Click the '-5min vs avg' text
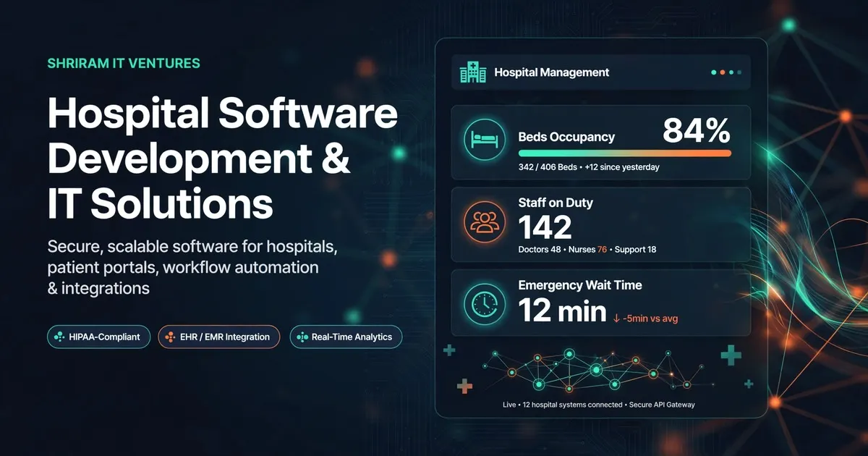 coord(650,318)
